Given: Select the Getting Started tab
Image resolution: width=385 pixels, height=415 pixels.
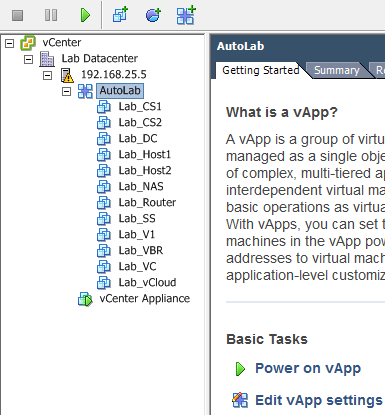Looking at the screenshot, I should tap(260, 70).
